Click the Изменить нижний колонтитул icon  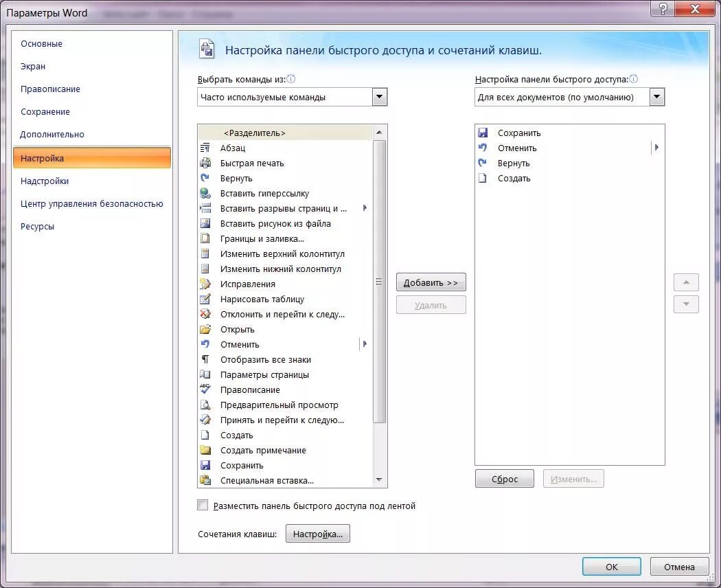click(x=205, y=269)
